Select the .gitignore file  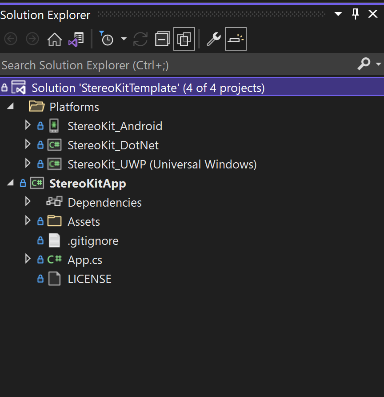pos(93,241)
